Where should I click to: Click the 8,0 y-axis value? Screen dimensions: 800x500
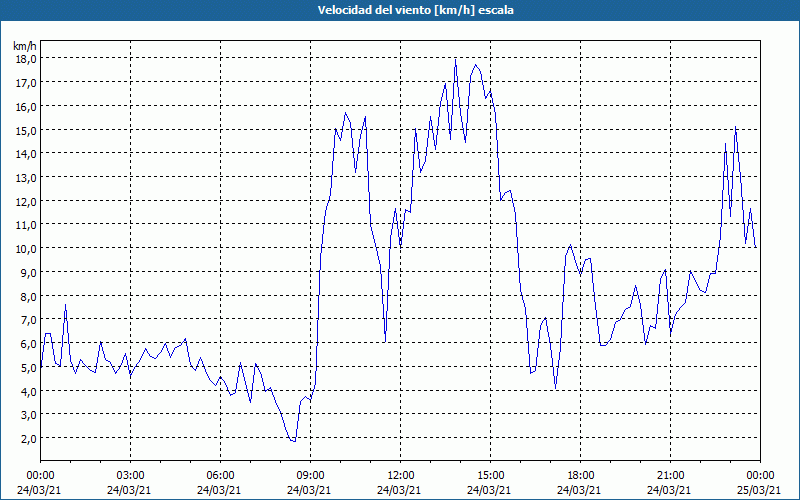pyautogui.click(x=28, y=296)
